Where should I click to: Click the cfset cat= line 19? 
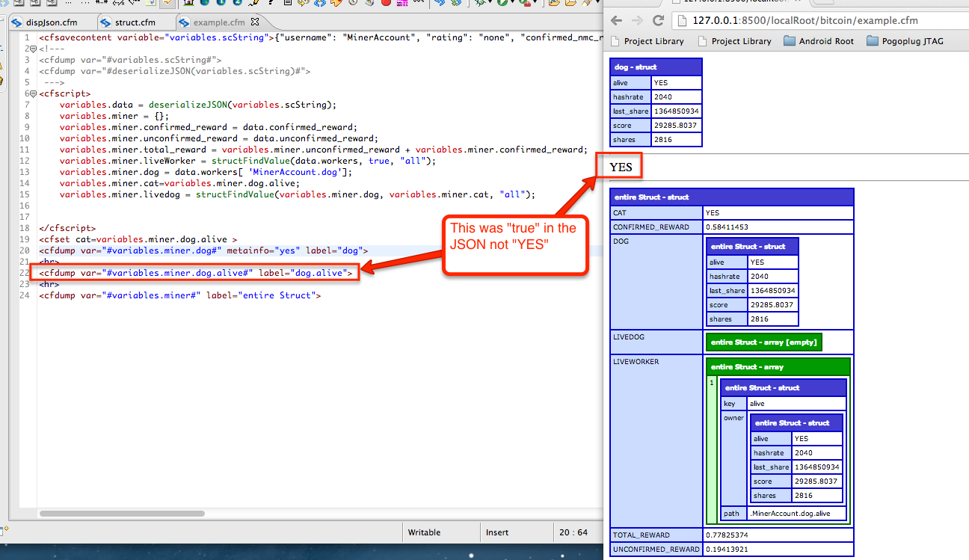pyautogui.click(x=138, y=239)
